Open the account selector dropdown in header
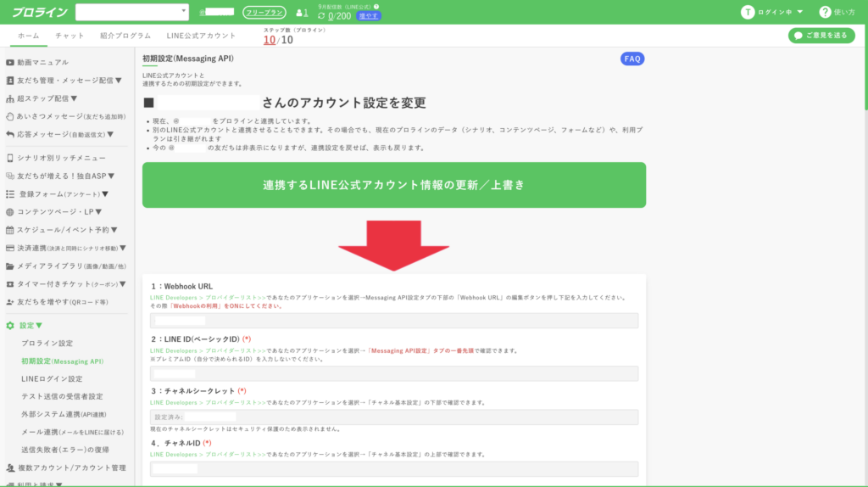 (131, 12)
